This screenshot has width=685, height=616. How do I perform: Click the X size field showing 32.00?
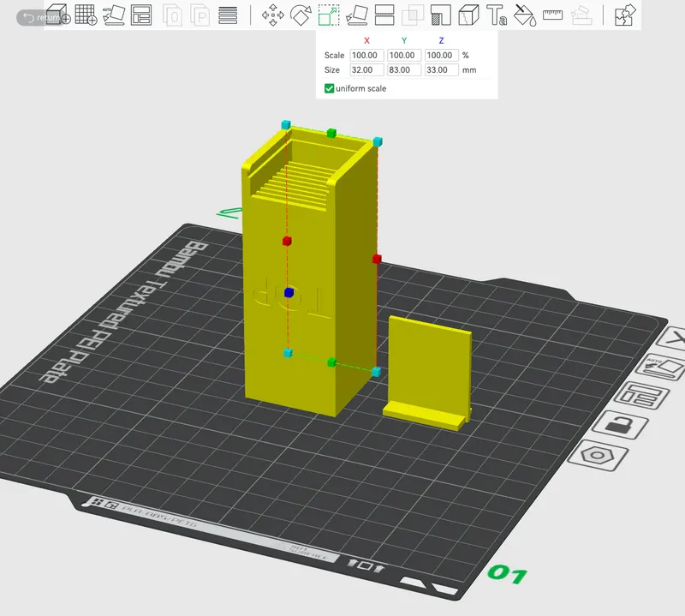367,70
